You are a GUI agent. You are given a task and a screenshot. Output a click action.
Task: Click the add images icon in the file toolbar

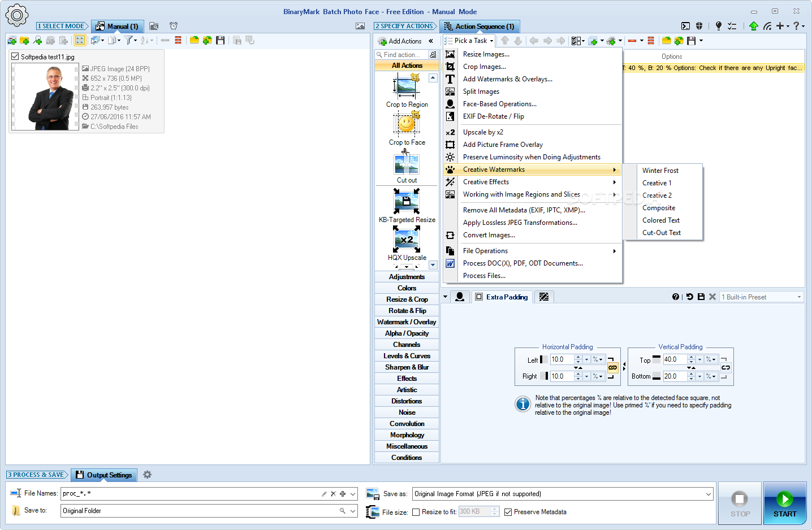(12, 40)
